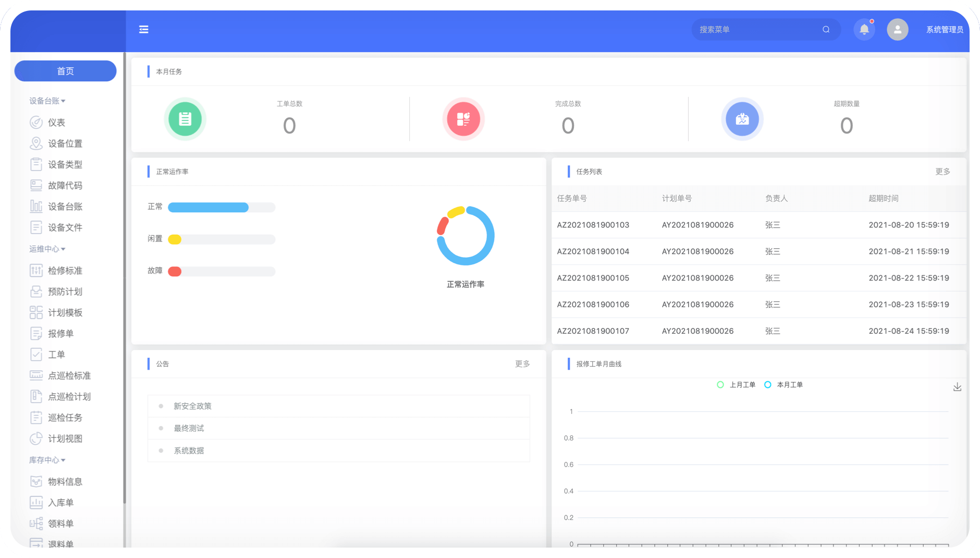Toggle the 本月工单 legend series
The image size is (980, 558).
[783, 385]
